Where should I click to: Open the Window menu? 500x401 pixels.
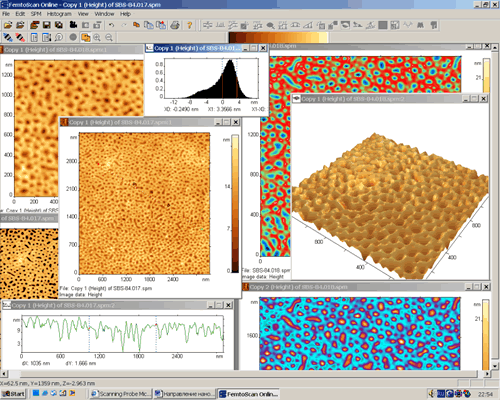[104, 14]
